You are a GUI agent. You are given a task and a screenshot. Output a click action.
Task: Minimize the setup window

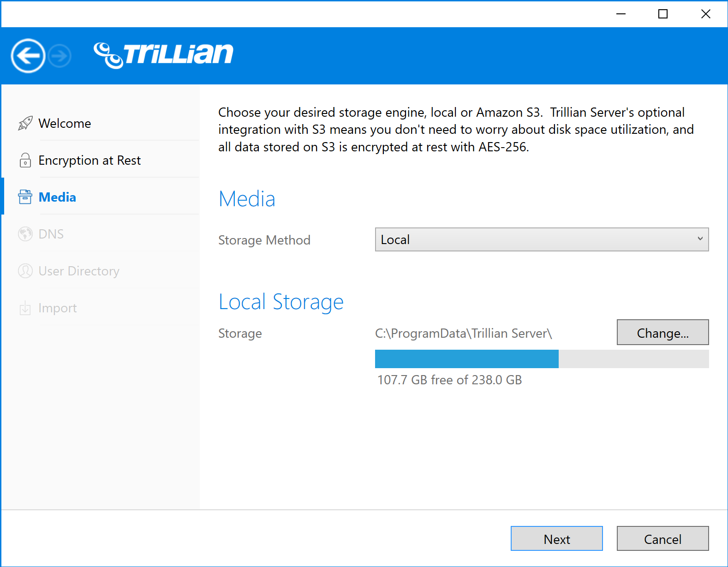pos(621,14)
